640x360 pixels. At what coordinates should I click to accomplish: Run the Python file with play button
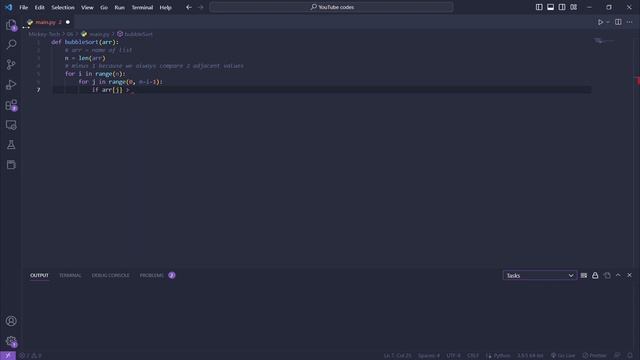coord(600,22)
